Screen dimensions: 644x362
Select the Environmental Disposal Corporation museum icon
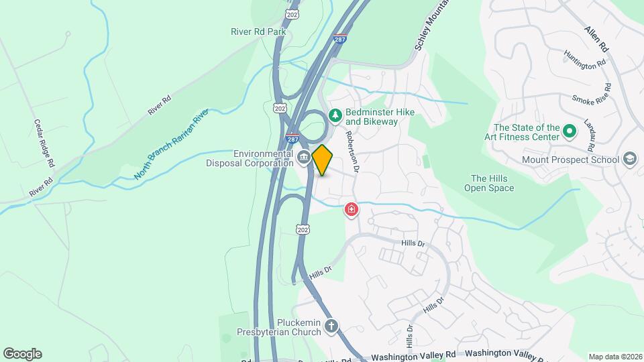point(303,158)
